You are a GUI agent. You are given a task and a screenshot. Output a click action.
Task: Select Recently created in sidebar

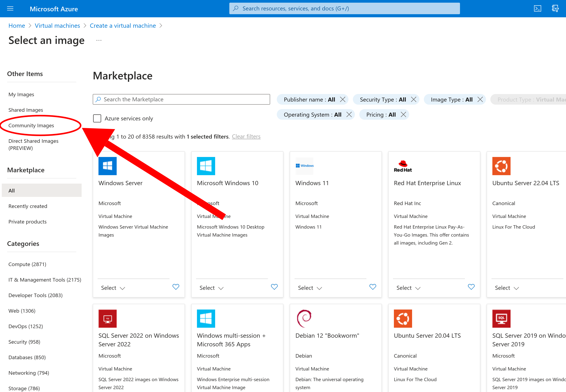pyautogui.click(x=28, y=206)
